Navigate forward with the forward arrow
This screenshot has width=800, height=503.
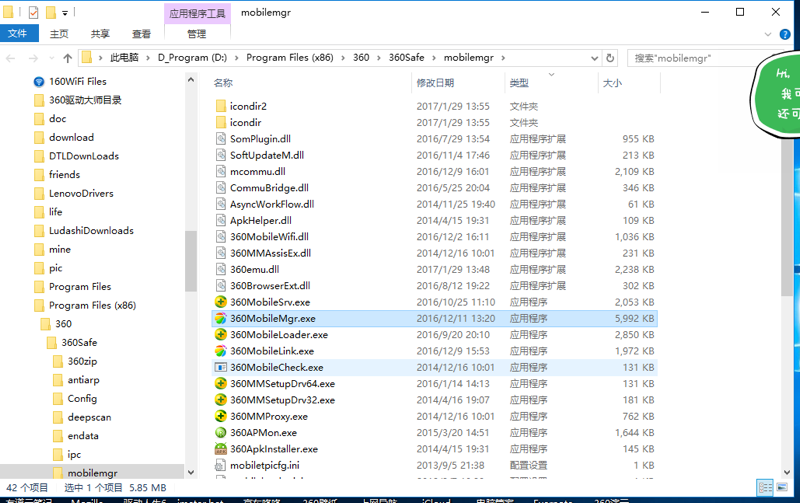point(33,58)
